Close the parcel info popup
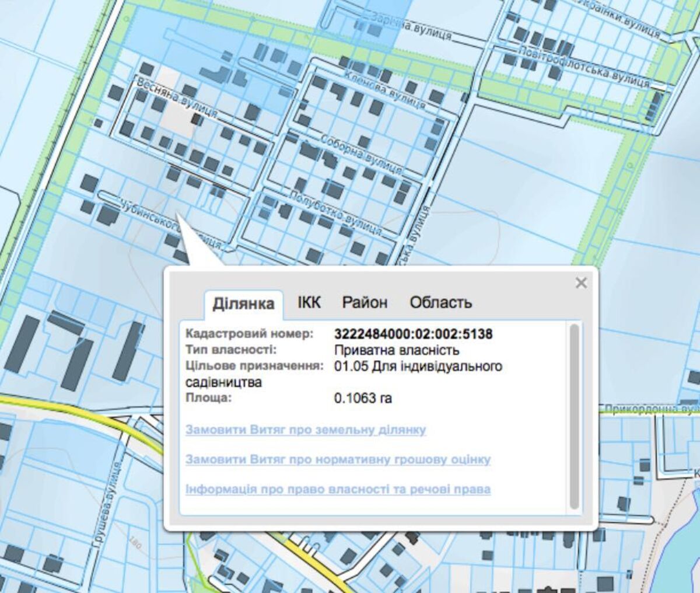Screen dimensions: 700x593 580,283
